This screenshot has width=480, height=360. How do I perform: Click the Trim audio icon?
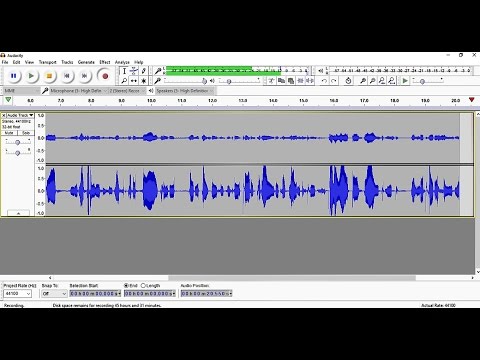[301, 81]
